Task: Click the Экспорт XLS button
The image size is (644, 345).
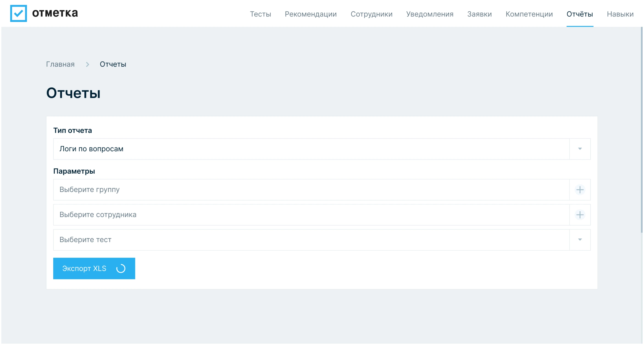Action: point(94,269)
